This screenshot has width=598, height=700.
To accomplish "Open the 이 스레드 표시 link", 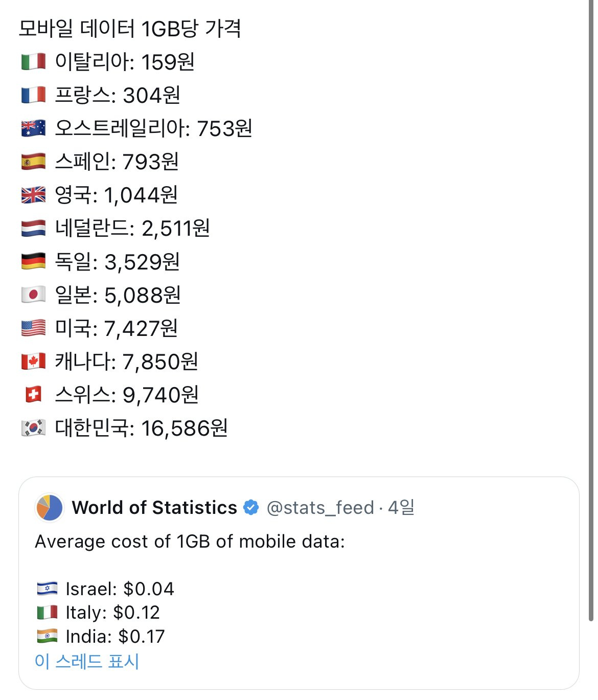I will tap(87, 661).
